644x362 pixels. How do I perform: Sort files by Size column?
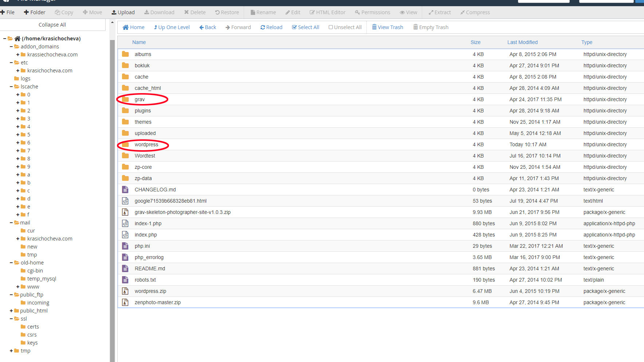pos(475,42)
